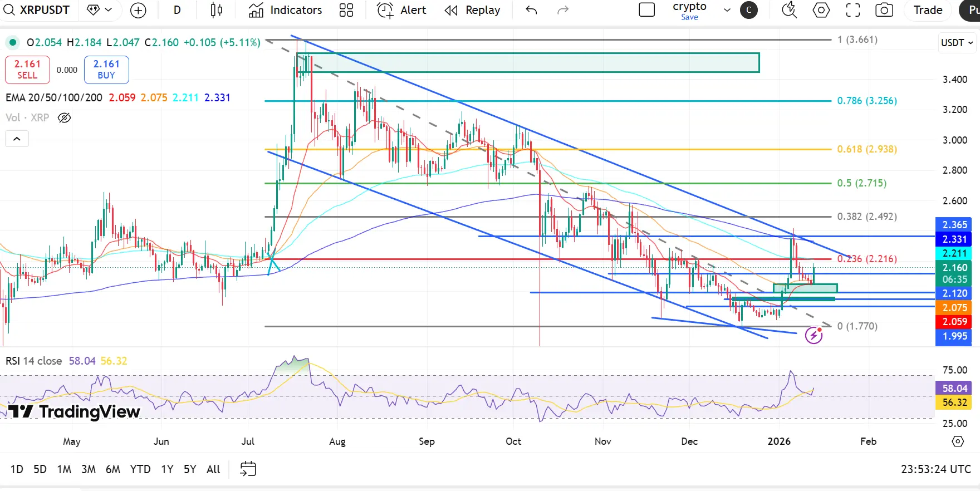Image resolution: width=980 pixels, height=491 pixels.
Task: Collapse the indicator legend chevron
Action: (x=17, y=139)
